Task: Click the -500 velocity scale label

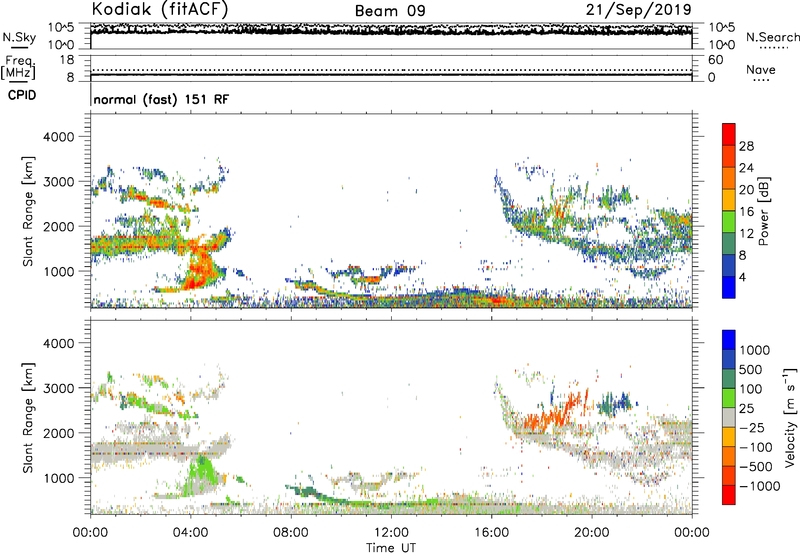Action: tap(756, 467)
